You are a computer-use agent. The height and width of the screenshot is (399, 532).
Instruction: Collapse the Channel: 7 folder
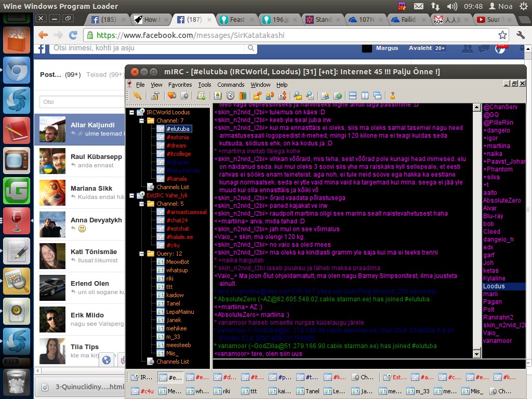point(141,121)
